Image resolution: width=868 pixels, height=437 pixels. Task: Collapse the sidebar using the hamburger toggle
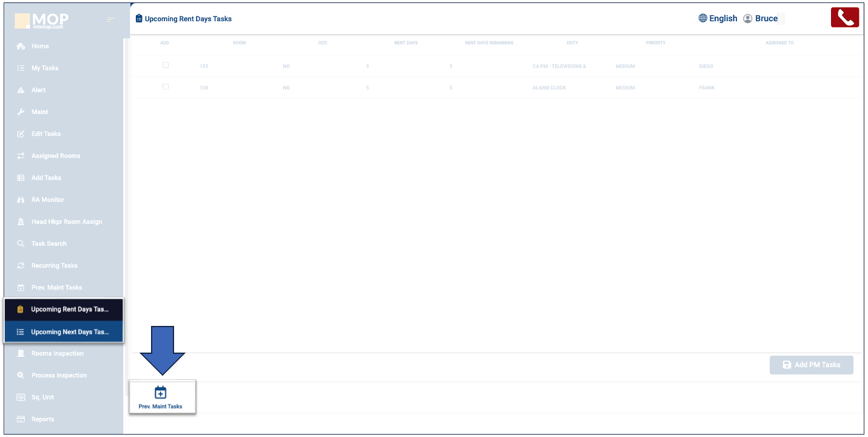(110, 20)
